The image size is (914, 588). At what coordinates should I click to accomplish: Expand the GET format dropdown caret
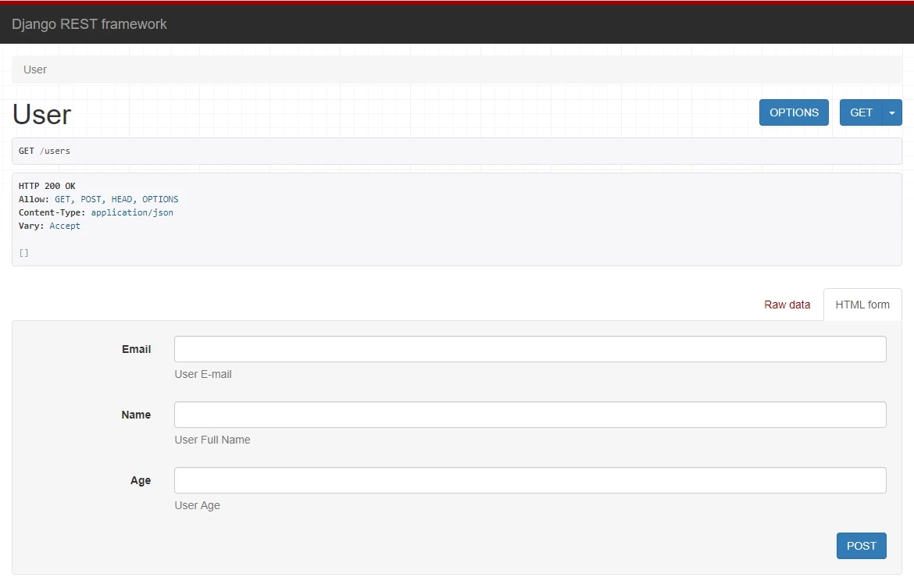tap(892, 112)
